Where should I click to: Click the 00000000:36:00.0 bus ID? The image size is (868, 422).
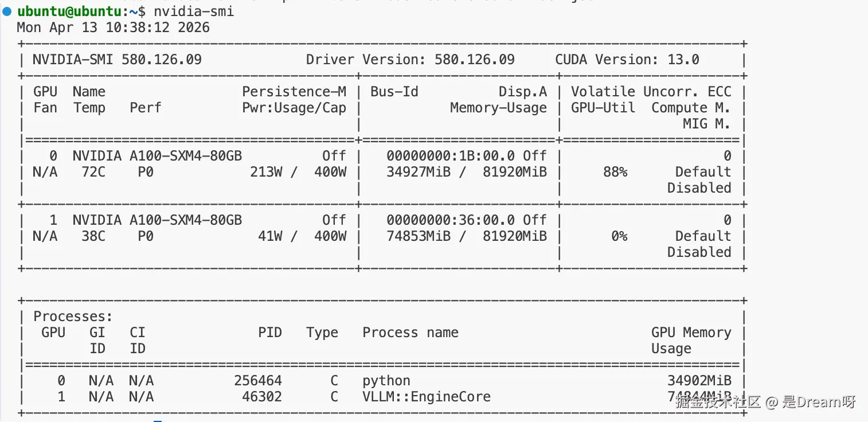pyautogui.click(x=451, y=220)
